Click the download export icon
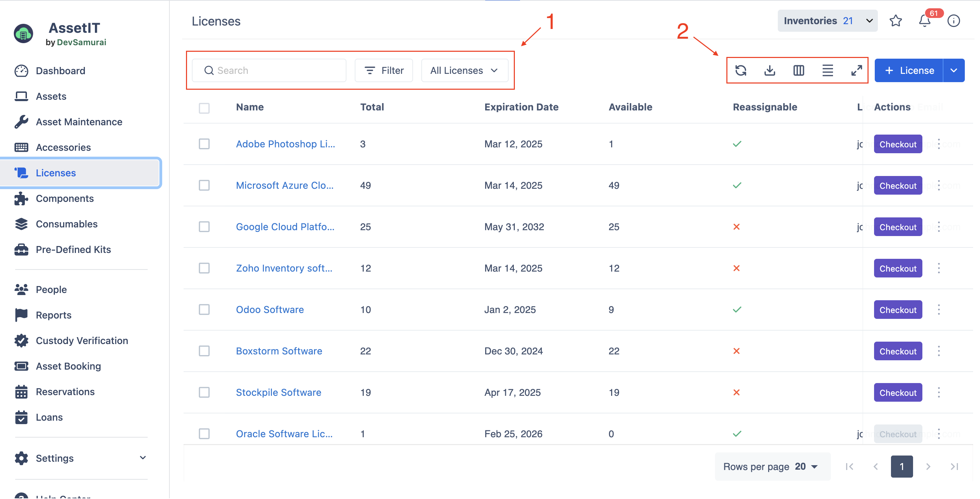 (769, 70)
